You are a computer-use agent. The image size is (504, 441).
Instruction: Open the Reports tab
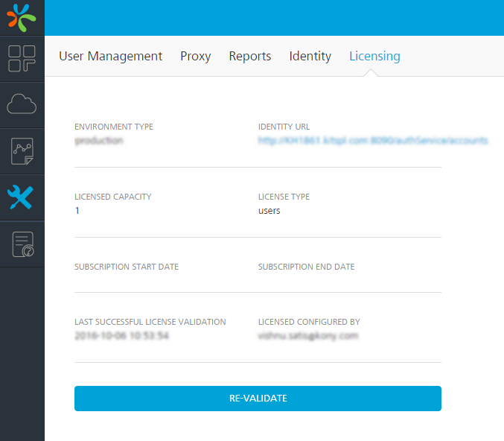[249, 56]
